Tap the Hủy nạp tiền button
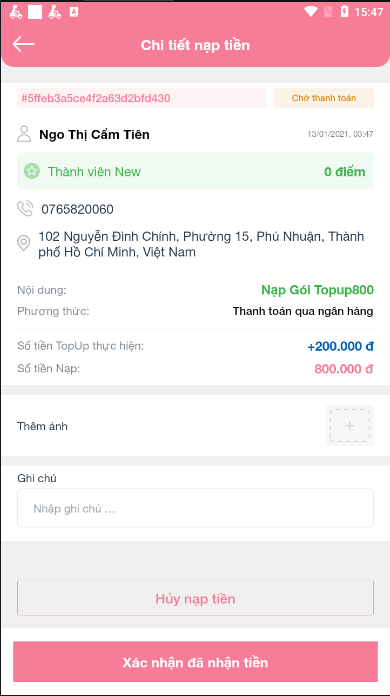Viewport: 390px width, 696px height. (x=195, y=598)
